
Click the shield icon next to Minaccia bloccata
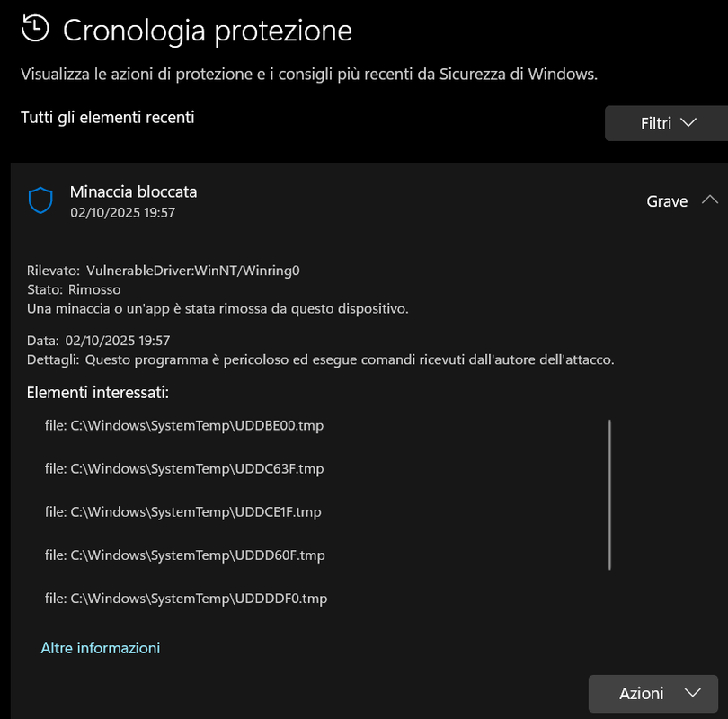[x=41, y=200]
